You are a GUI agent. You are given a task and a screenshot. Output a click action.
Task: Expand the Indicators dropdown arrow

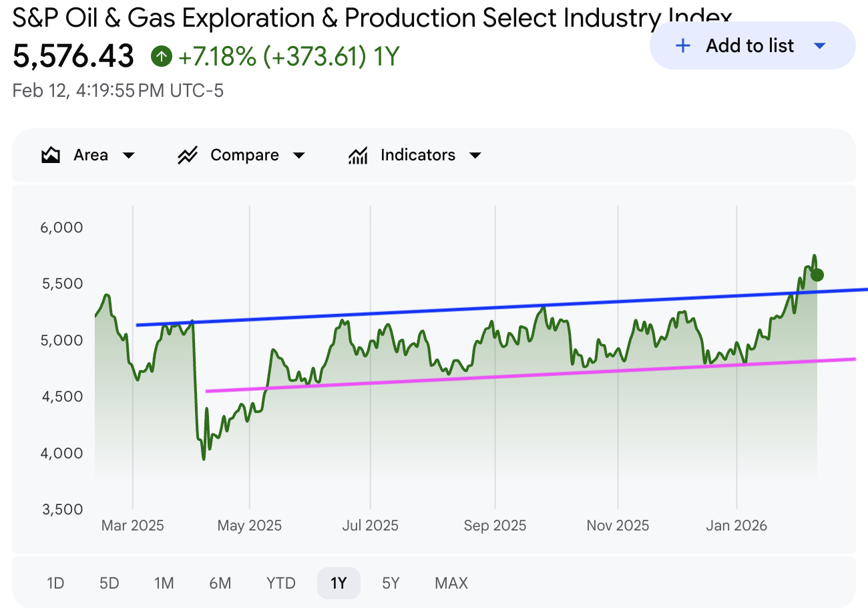tap(475, 156)
